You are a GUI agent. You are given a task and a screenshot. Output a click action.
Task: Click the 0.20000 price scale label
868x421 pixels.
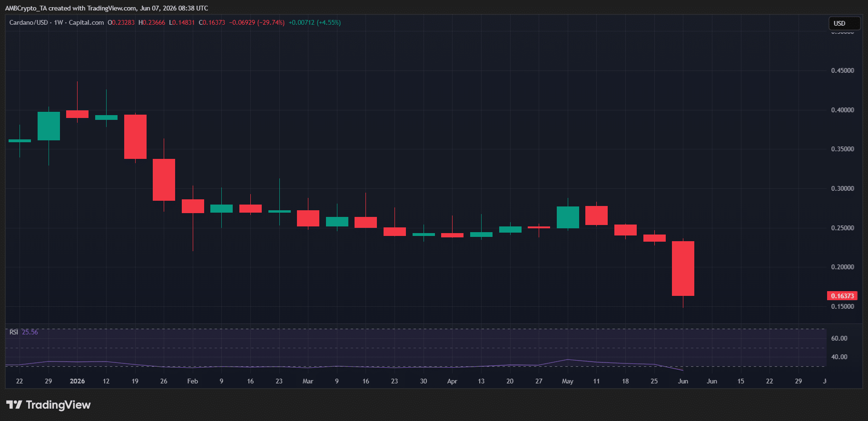pyautogui.click(x=842, y=267)
